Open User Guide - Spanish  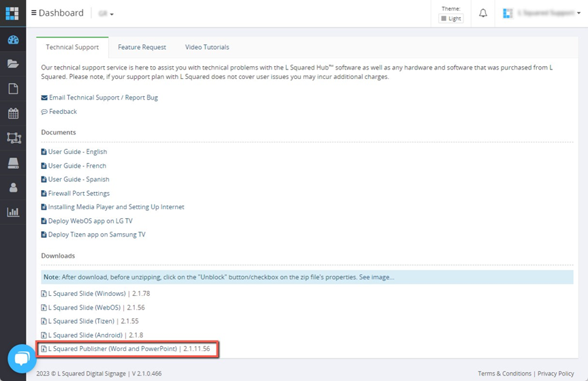pyautogui.click(x=79, y=180)
